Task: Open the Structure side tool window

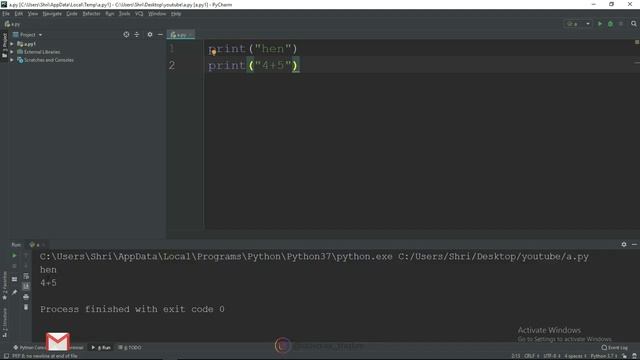Action: click(4, 323)
